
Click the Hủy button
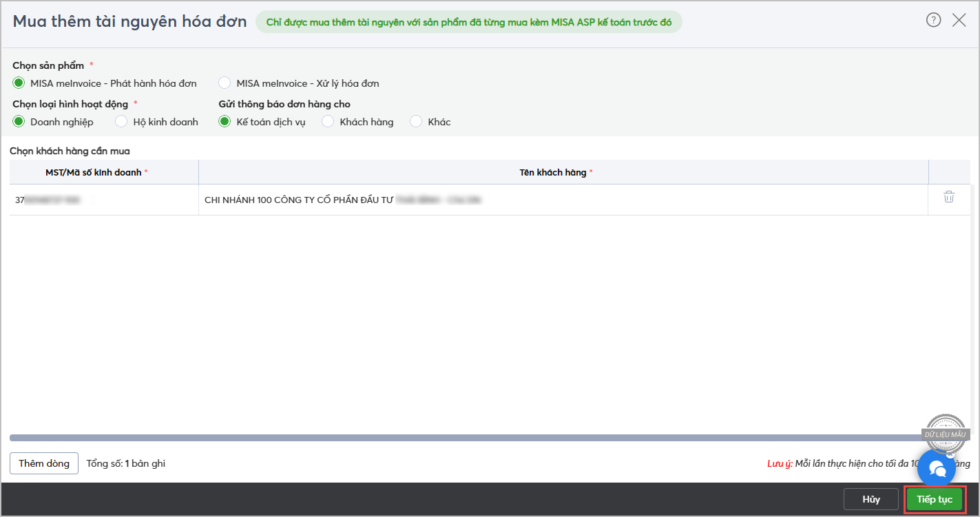[871, 499]
